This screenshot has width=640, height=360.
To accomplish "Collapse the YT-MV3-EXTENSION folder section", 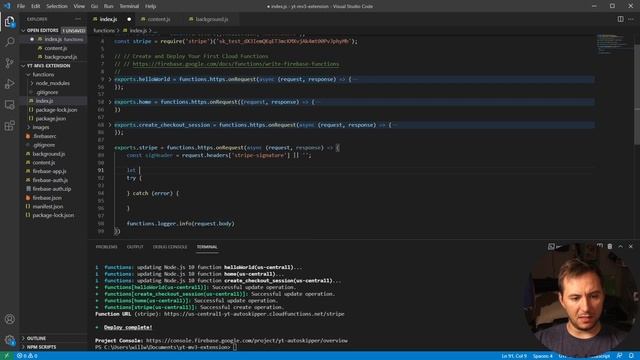I will pos(48,66).
